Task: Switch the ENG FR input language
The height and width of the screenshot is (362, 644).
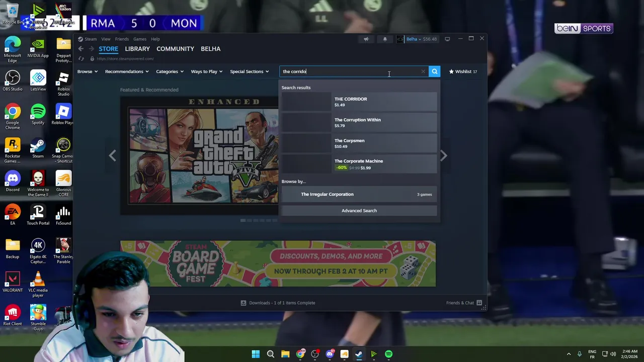Action: coord(592,354)
